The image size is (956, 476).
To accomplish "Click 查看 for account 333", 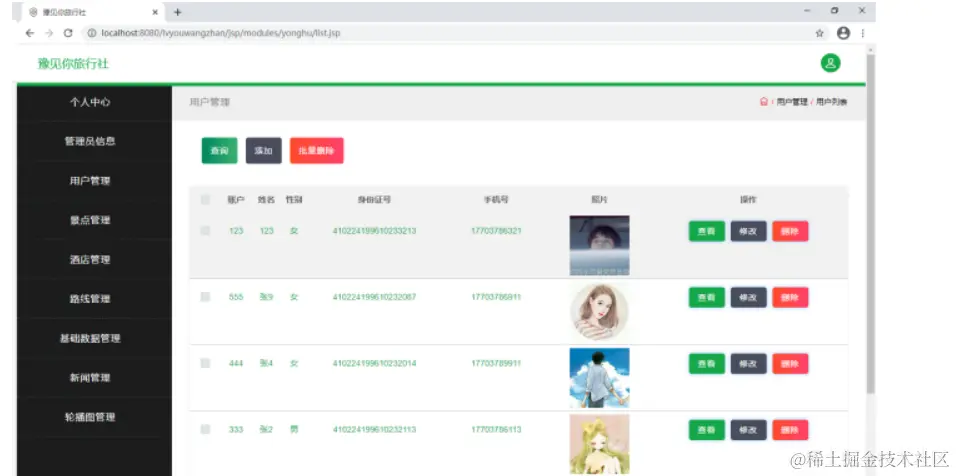I will [x=707, y=430].
